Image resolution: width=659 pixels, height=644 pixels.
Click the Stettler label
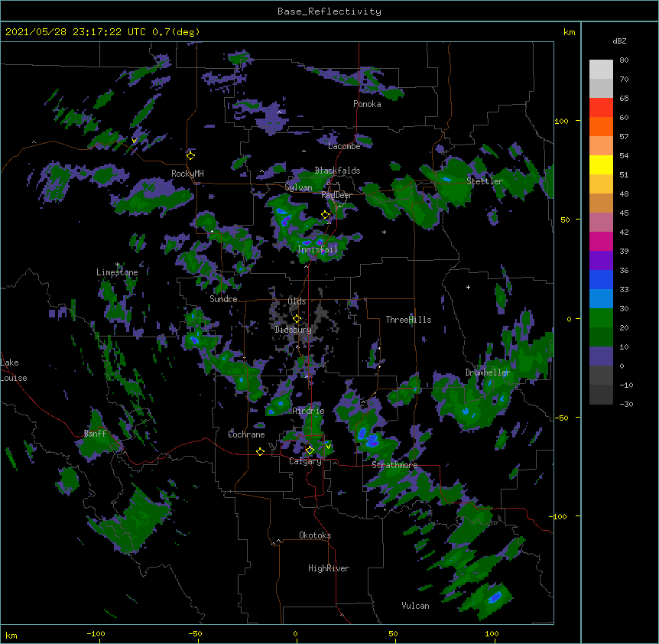click(x=485, y=181)
